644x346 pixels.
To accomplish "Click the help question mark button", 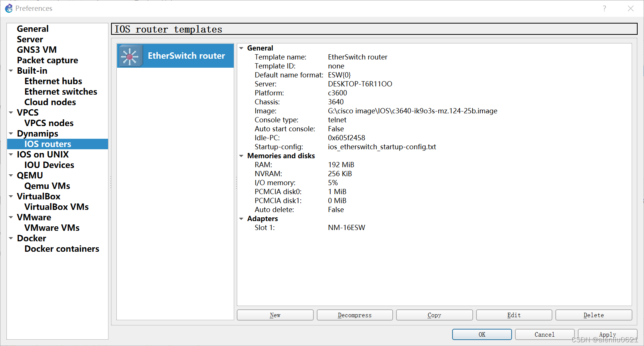I will point(604,8).
